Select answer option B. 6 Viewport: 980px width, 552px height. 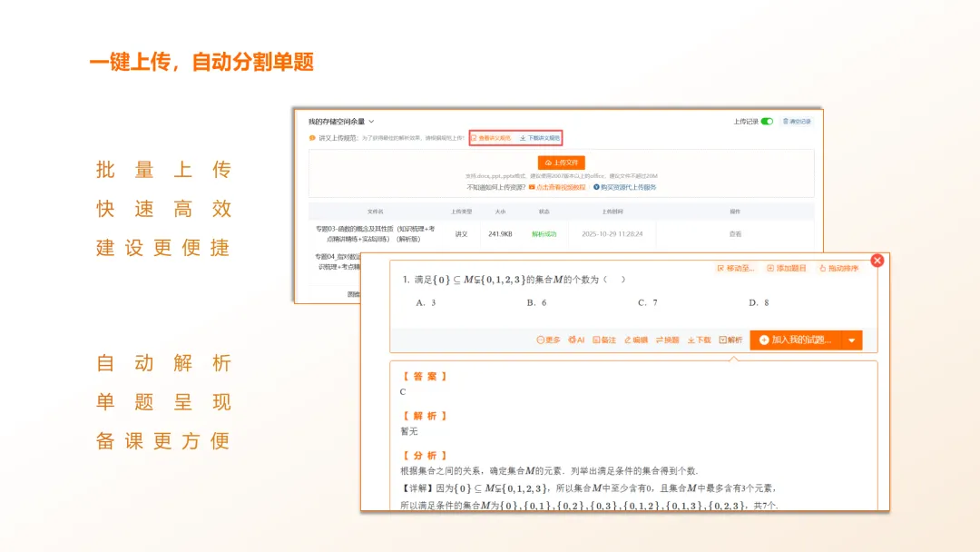pos(536,302)
